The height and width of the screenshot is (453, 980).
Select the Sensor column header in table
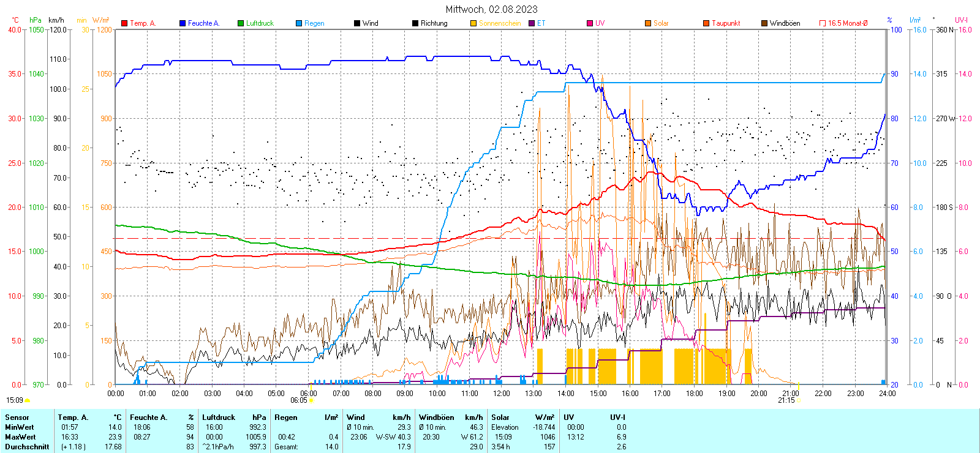[x=17, y=417]
